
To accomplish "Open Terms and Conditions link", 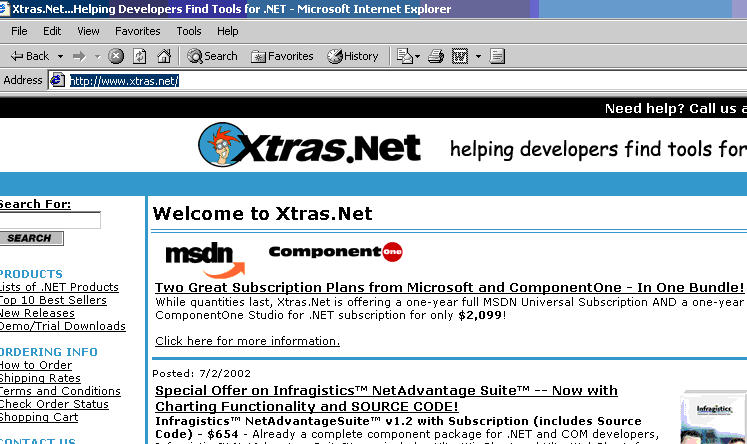I will [60, 391].
